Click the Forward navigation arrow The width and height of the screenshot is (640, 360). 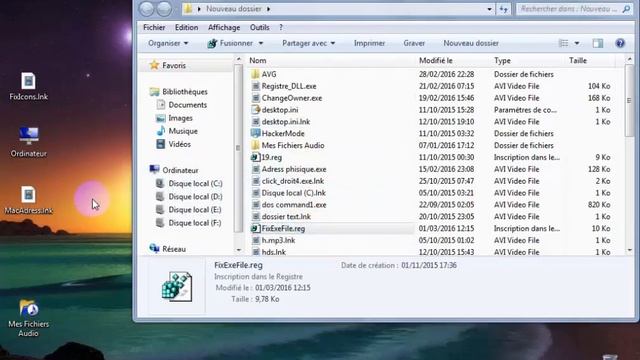(164, 9)
